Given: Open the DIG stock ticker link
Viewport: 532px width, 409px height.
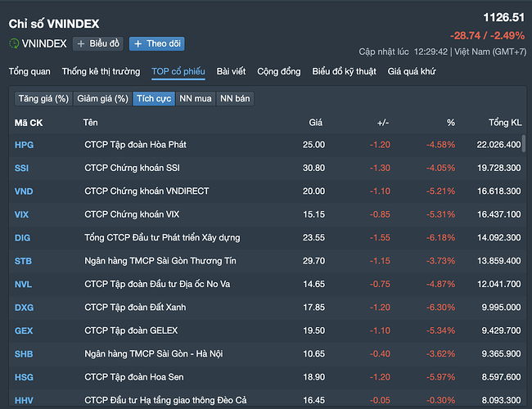Looking at the screenshot, I should pyautogui.click(x=23, y=237).
